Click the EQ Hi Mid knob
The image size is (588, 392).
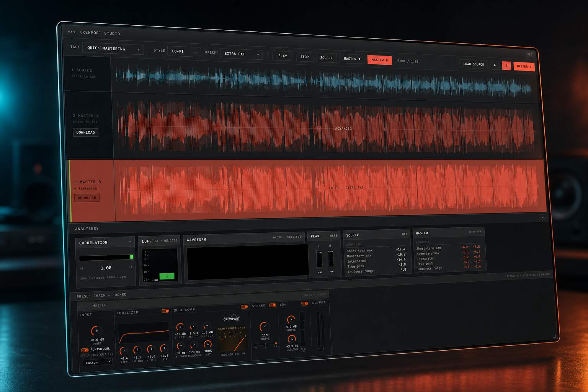(151, 349)
